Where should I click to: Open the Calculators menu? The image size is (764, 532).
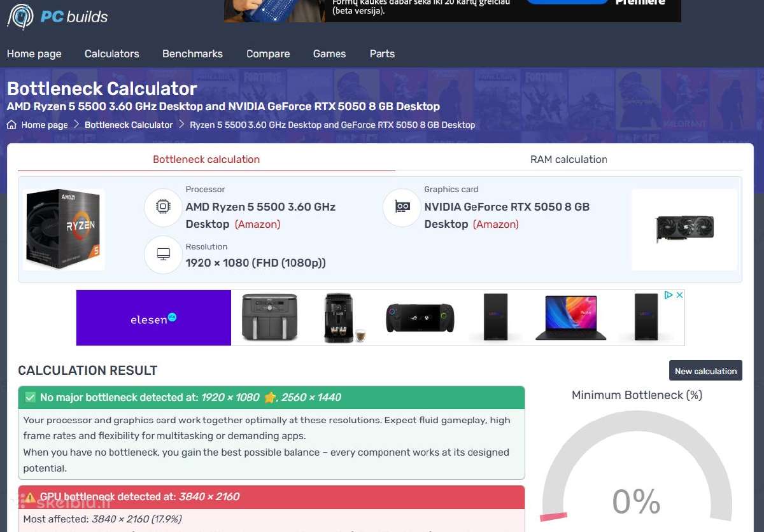111,53
